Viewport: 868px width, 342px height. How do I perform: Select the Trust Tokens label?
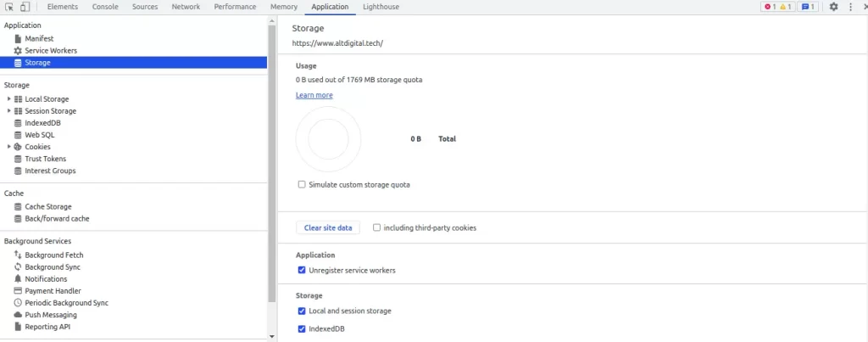click(46, 159)
